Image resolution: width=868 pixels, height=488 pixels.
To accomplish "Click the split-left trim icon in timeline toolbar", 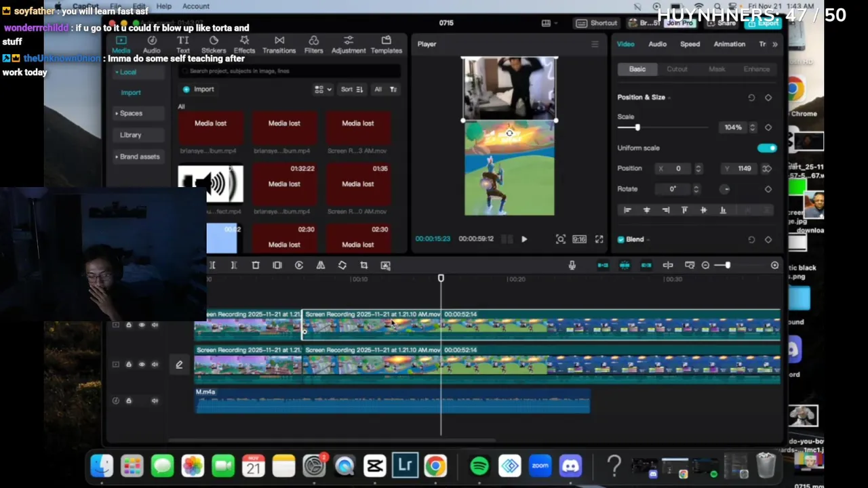I will click(x=212, y=265).
